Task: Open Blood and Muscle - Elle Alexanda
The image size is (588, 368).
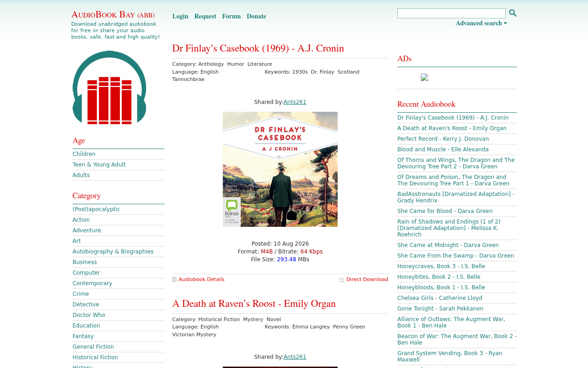Action: pyautogui.click(x=443, y=149)
